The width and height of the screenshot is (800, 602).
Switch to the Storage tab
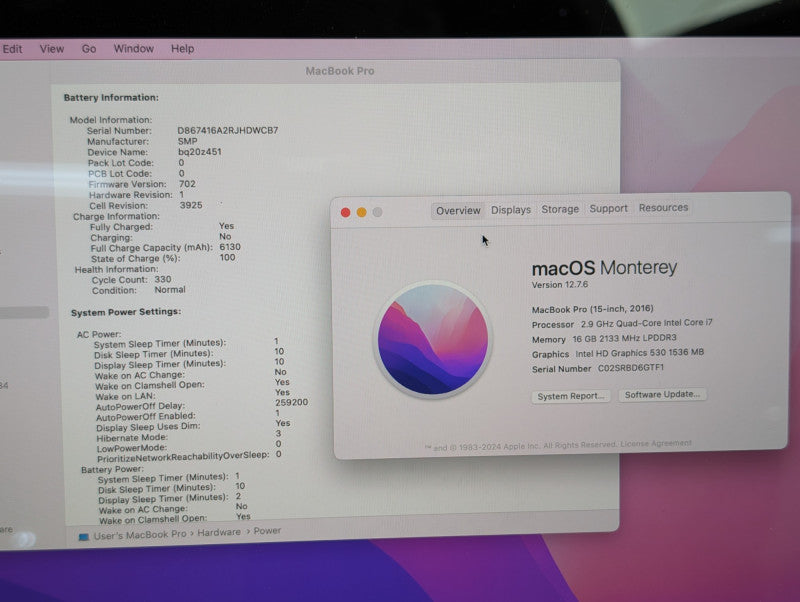pos(560,209)
